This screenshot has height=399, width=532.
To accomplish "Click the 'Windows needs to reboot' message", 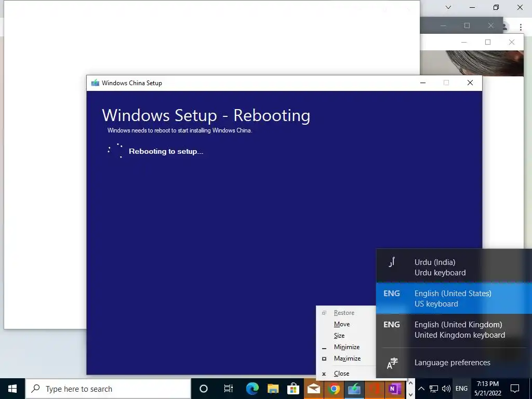I will tap(180, 130).
